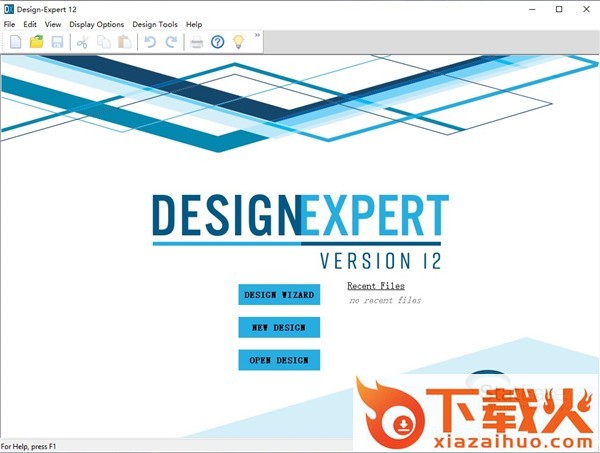Open a design file with the folder icon
Viewport: 600px width, 453px height.
tap(37, 42)
